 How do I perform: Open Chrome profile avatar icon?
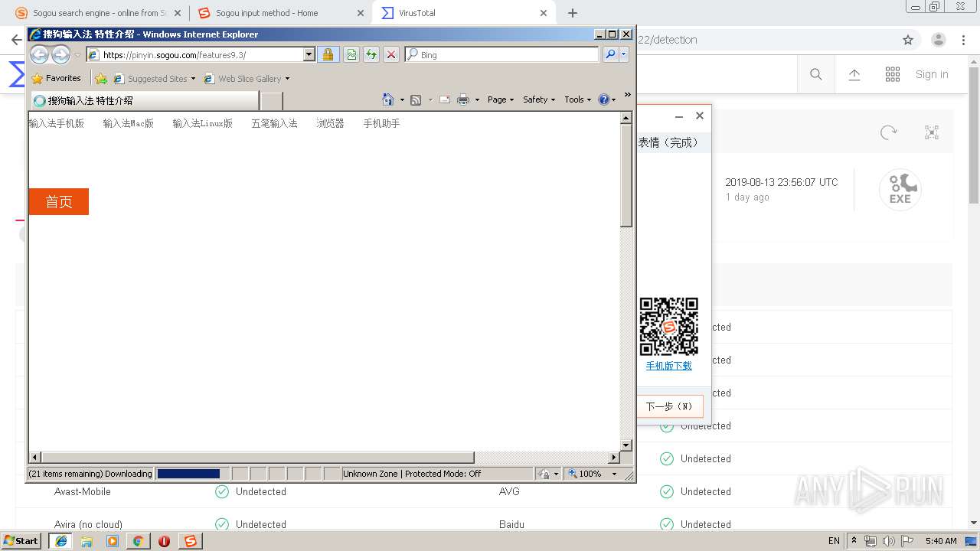939,40
